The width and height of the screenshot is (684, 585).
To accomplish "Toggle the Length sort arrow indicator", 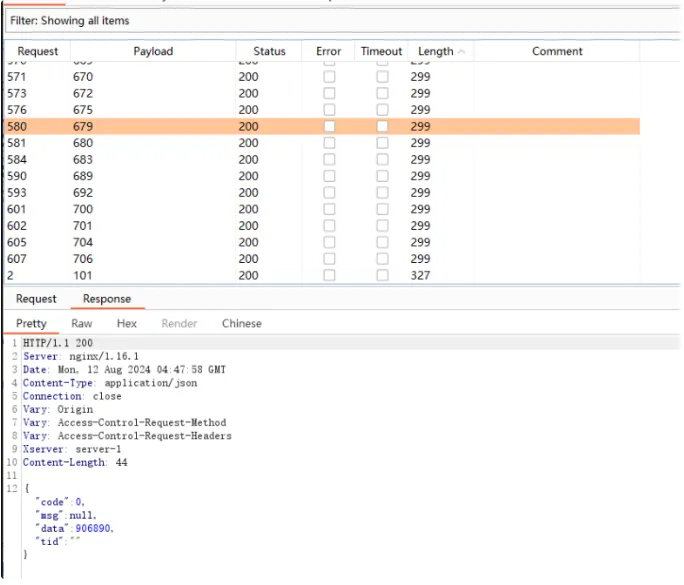I will (x=462, y=51).
